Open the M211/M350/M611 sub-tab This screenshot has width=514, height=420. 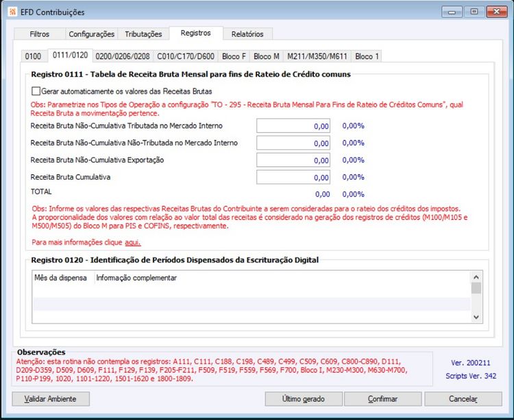(317, 56)
